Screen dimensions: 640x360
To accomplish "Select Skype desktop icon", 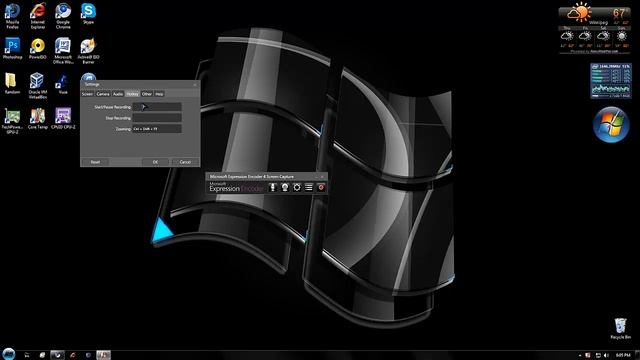I will click(x=88, y=13).
